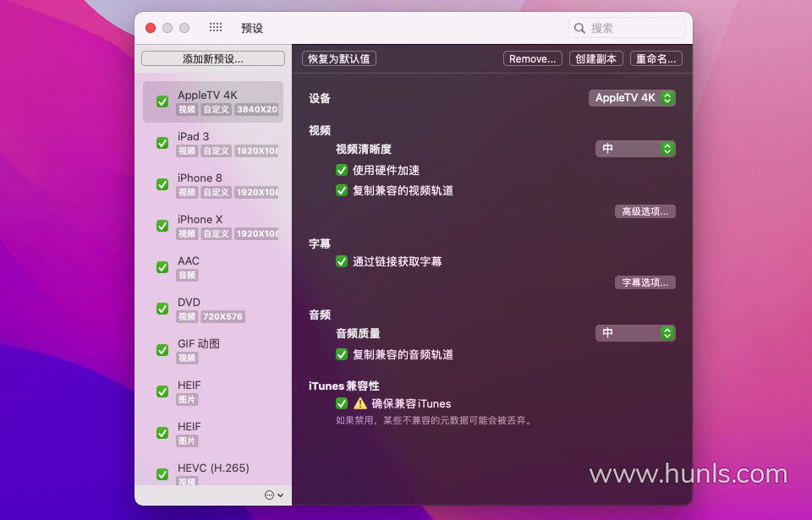Toggle 使用硬件加速 checkbox

point(341,170)
